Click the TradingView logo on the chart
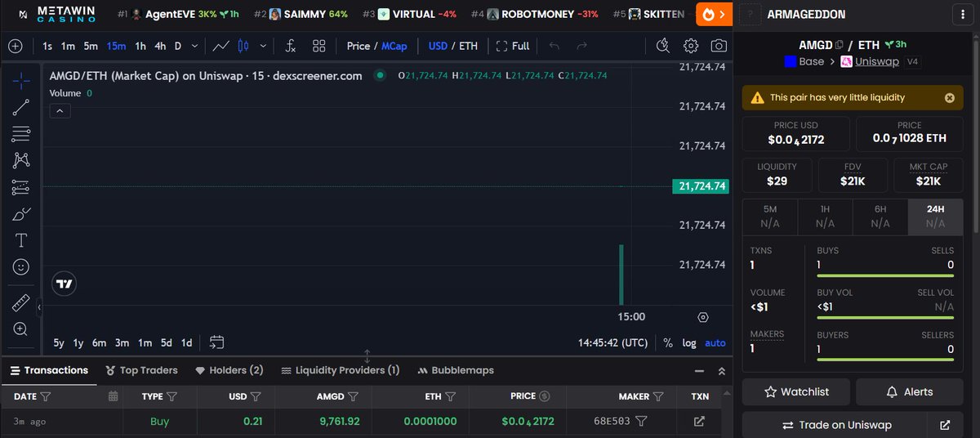This screenshot has width=980, height=438. point(64,284)
